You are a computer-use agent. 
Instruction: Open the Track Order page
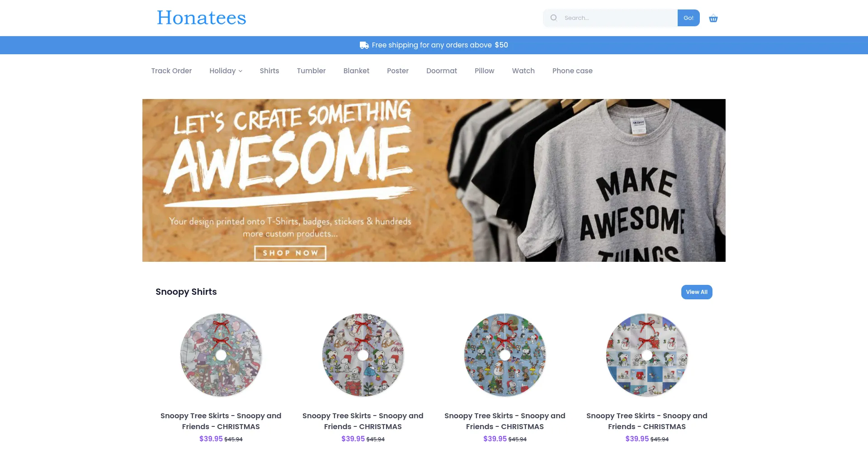(x=171, y=71)
